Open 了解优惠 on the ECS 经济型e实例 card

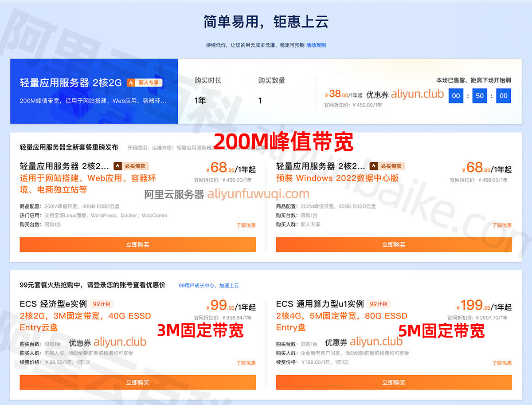[x=246, y=363]
